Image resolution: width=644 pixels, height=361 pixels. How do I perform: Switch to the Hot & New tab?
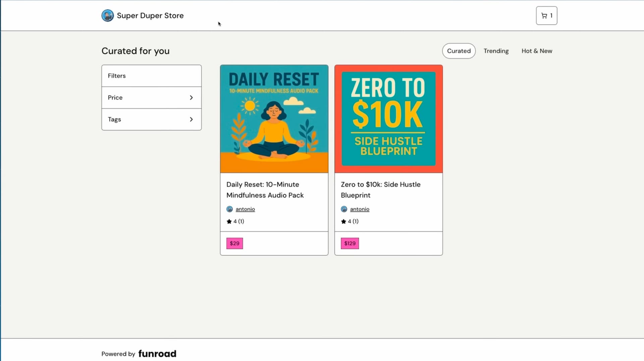tap(537, 51)
